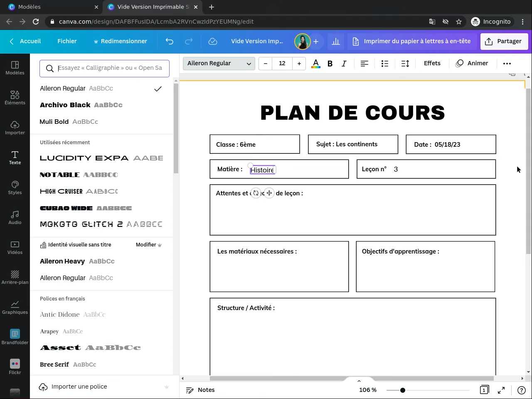Open the Styles sidebar panel

coord(15,188)
